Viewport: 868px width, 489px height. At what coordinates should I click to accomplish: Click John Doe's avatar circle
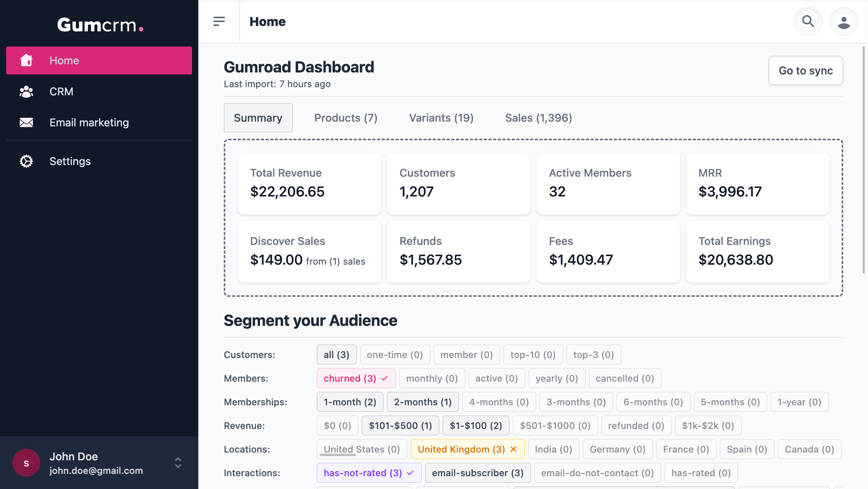pyautogui.click(x=26, y=463)
